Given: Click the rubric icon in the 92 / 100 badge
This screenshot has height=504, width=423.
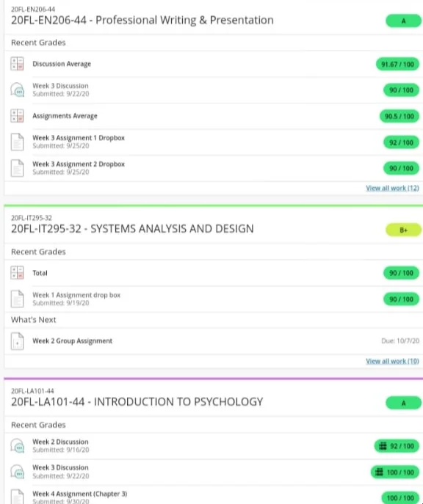Looking at the screenshot, I should [x=383, y=446].
